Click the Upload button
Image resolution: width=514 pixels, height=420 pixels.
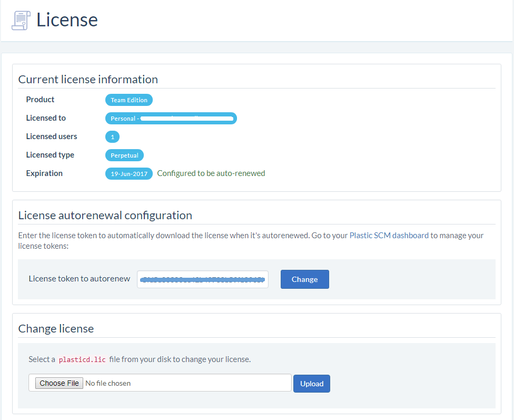311,384
